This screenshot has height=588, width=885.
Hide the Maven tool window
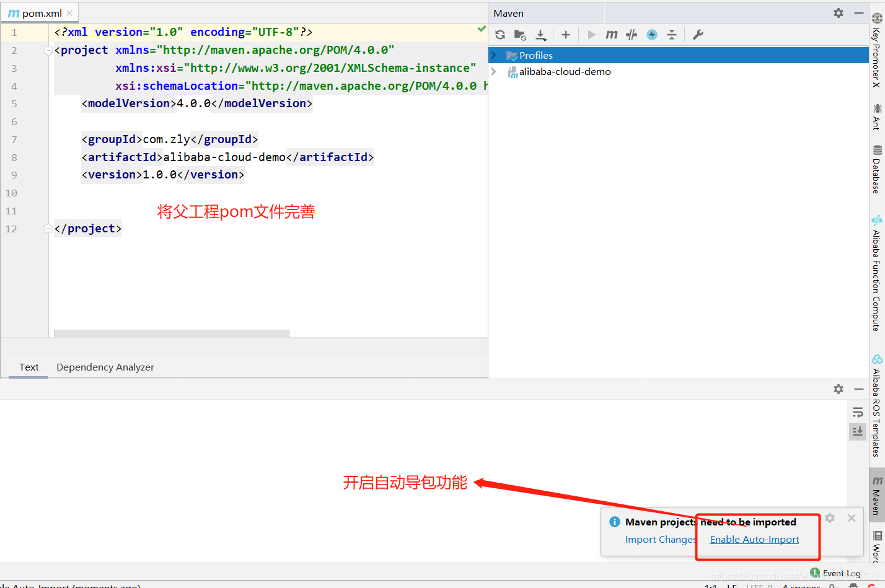click(859, 13)
